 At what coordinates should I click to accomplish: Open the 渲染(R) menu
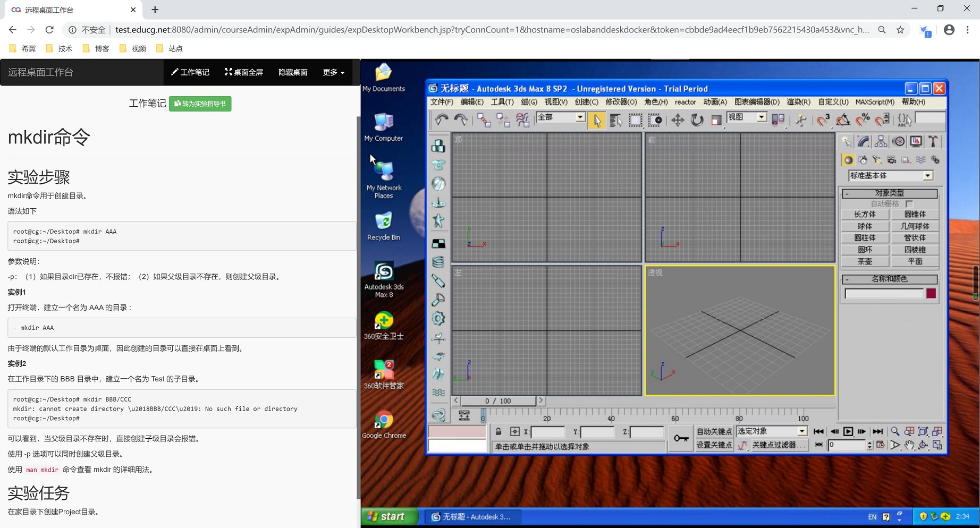point(798,102)
